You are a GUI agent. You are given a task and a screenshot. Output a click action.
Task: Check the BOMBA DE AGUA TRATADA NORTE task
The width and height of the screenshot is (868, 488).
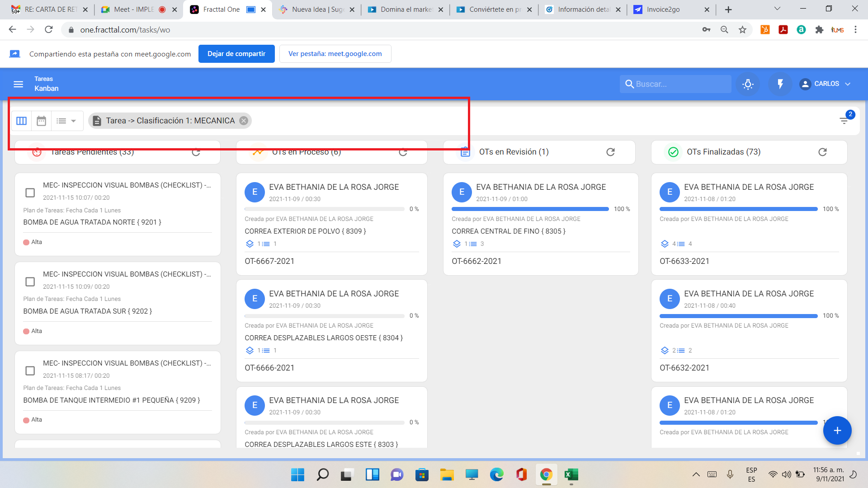[x=30, y=193]
